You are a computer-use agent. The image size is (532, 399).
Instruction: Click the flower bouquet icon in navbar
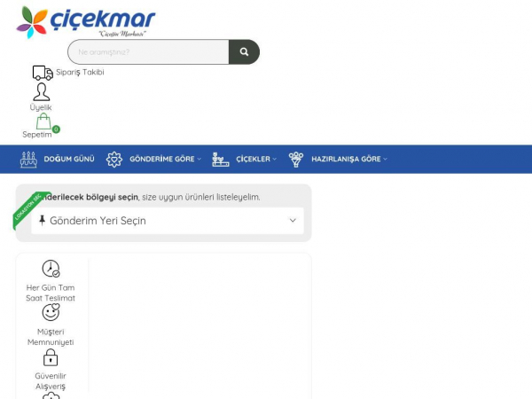click(295, 160)
